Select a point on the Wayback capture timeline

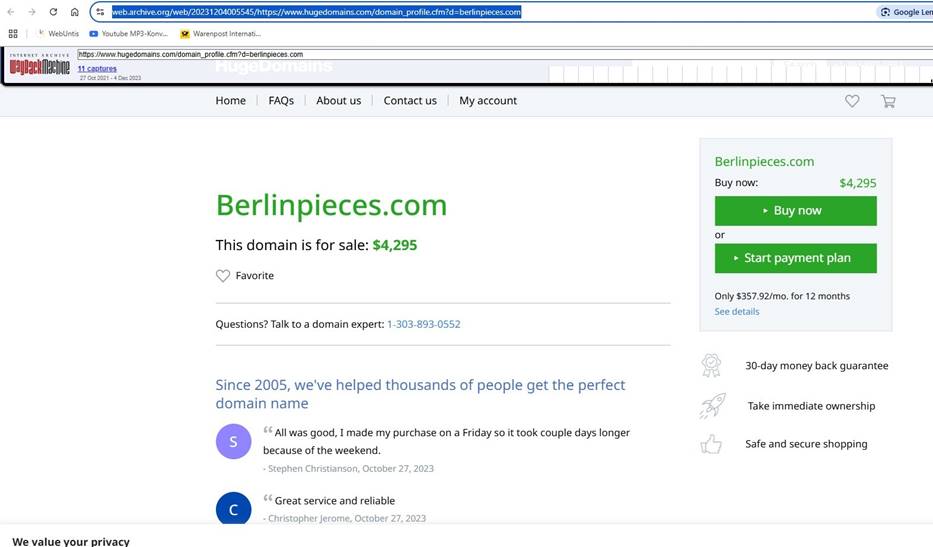pos(740,73)
